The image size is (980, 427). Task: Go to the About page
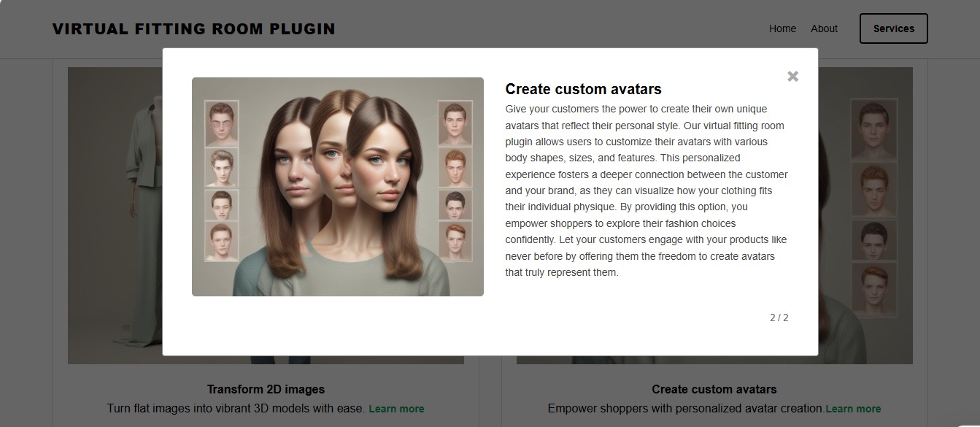[x=824, y=28]
